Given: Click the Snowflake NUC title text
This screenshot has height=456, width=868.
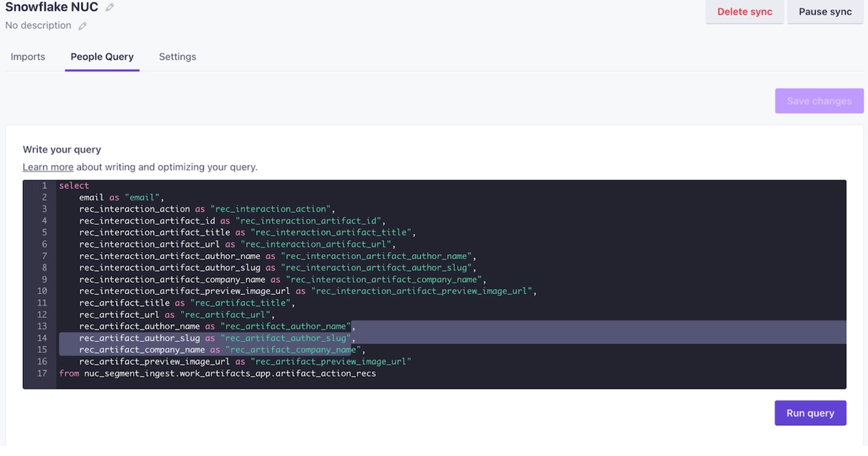Looking at the screenshot, I should pos(51,7).
